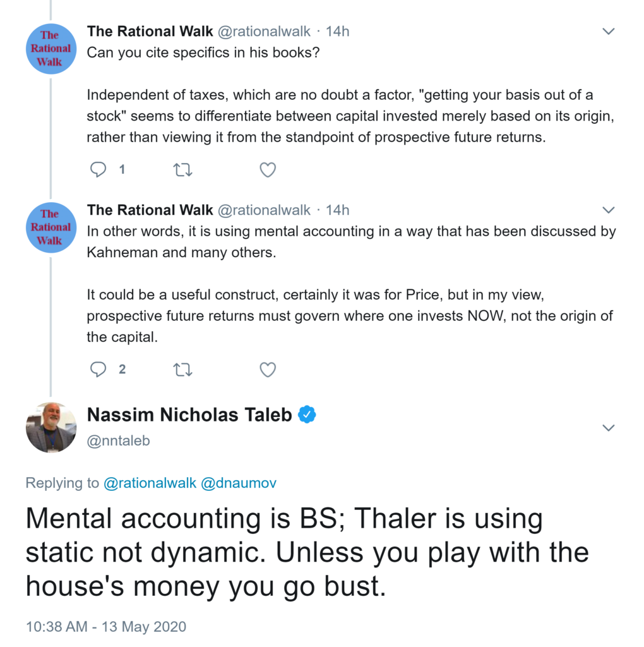Retweet the Kahneman mental accounting tweet
The width and height of the screenshot is (644, 647).
tap(182, 369)
